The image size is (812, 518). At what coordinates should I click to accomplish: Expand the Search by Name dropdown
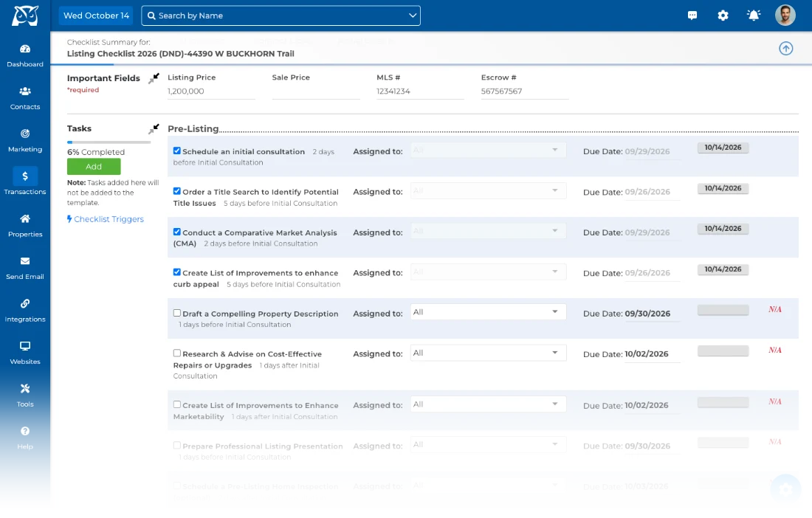point(412,15)
